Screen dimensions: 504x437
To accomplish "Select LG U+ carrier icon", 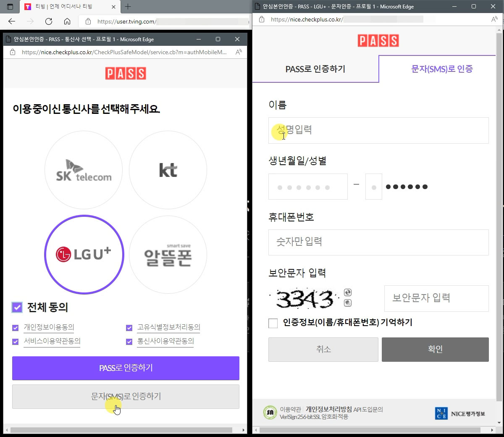I will (x=84, y=254).
